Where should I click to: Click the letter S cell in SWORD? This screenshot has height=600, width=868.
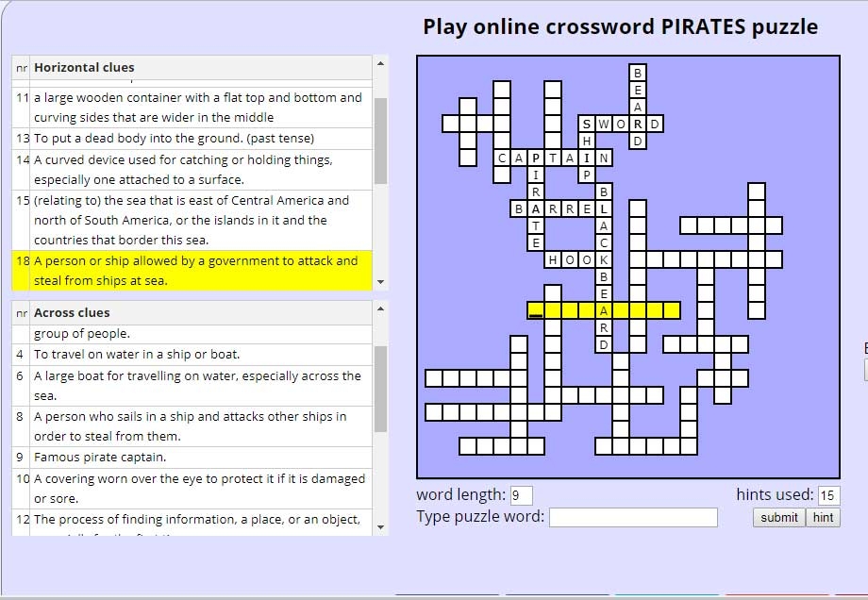click(587, 125)
